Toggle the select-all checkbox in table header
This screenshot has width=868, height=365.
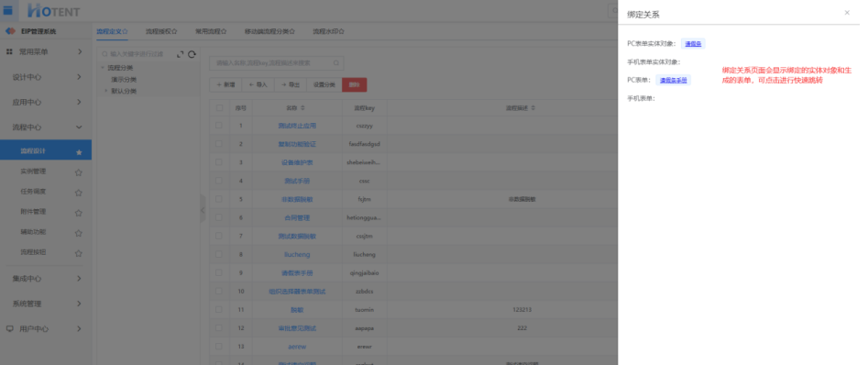(219, 108)
